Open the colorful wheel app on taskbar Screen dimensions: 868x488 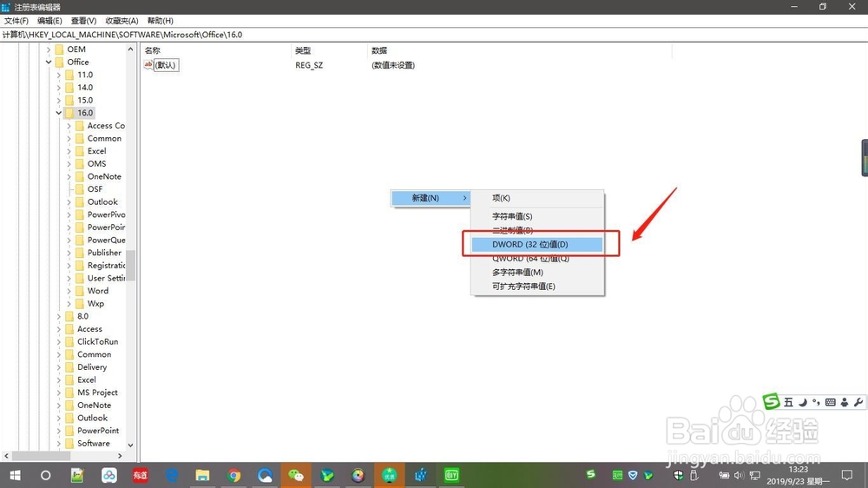[358, 475]
